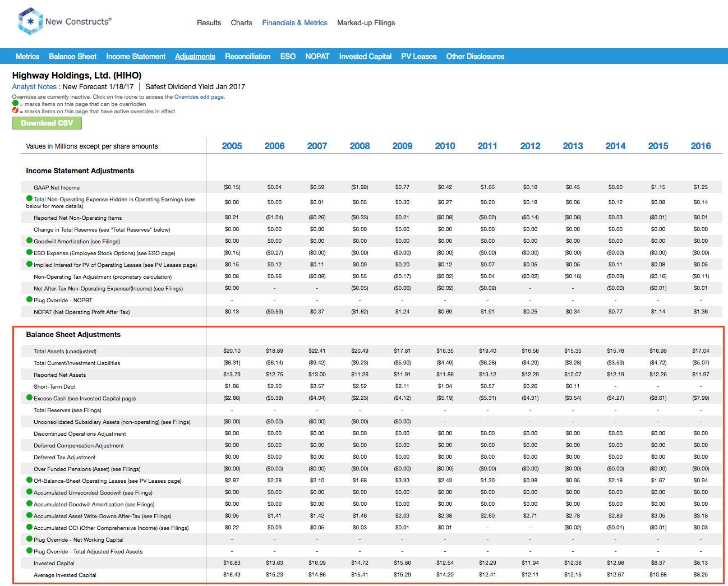Open the Charts top navigation item
The image size is (728, 586).
click(241, 23)
